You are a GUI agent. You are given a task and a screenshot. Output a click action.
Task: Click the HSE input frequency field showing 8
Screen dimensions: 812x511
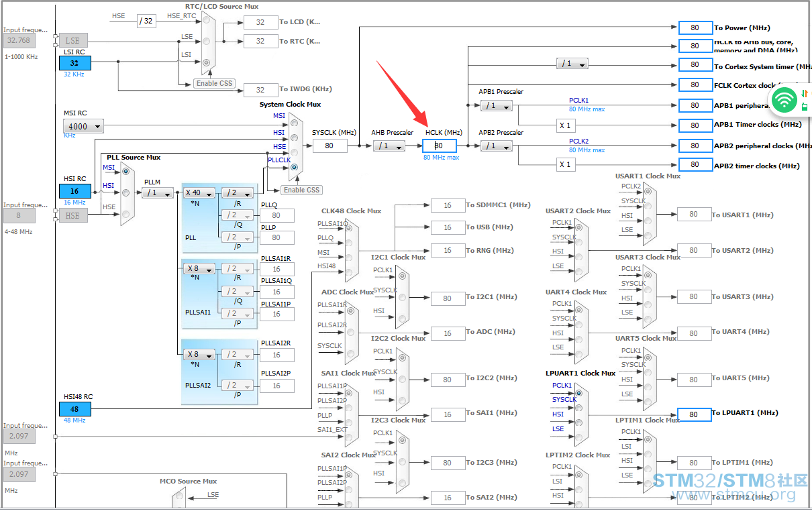point(19,215)
